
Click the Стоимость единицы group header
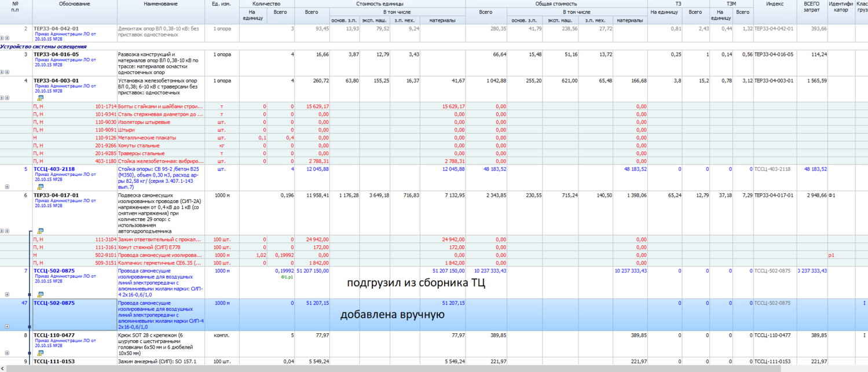point(380,3)
